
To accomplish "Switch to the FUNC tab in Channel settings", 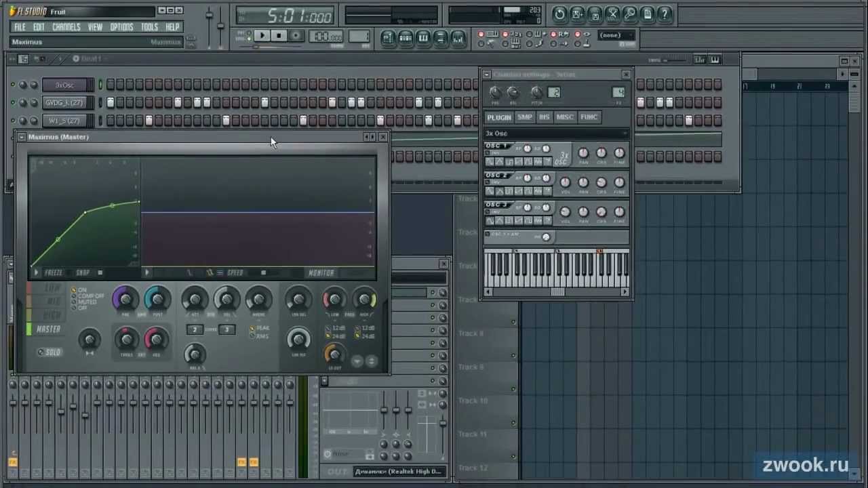I will pyautogui.click(x=589, y=117).
